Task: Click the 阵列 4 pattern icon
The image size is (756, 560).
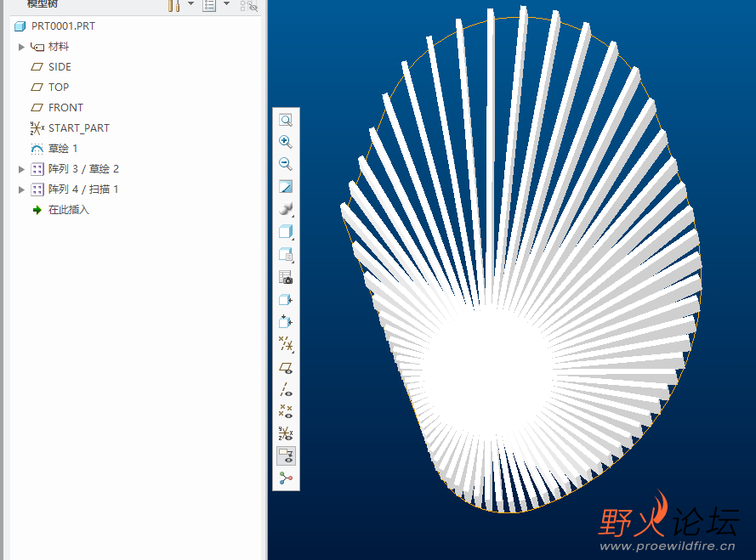Action: 37,189
